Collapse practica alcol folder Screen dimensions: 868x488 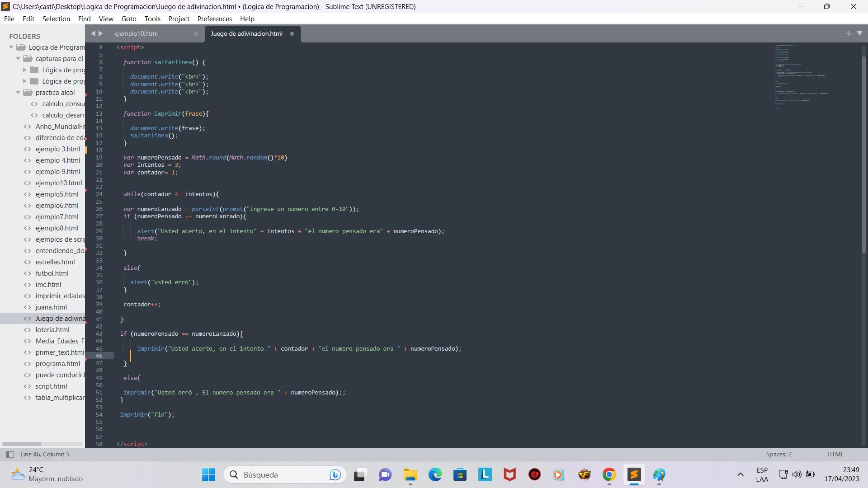(x=18, y=92)
